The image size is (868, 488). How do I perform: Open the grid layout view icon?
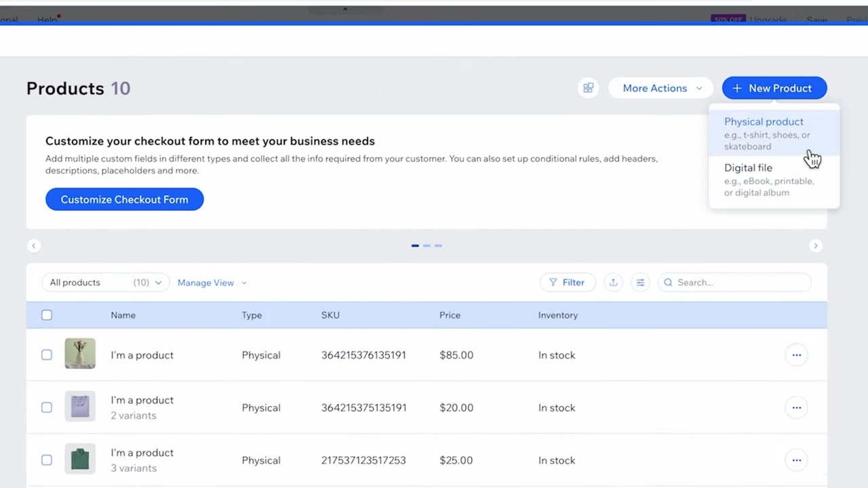(588, 88)
